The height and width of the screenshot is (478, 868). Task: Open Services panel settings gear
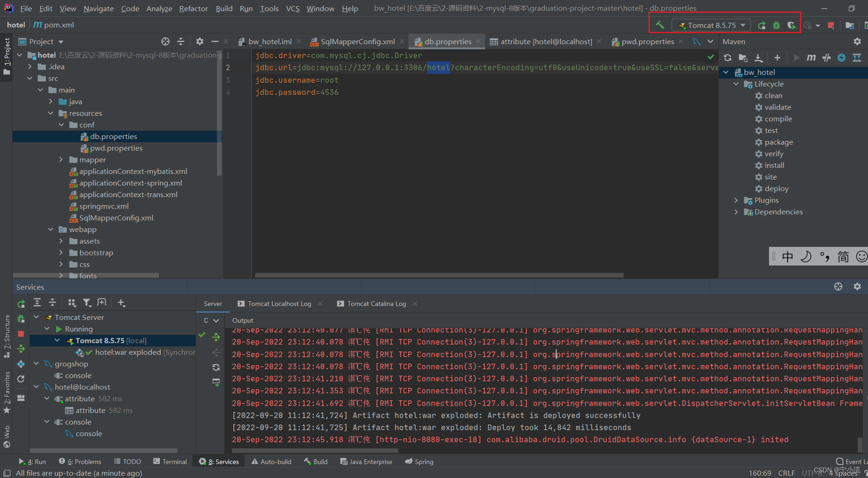pyautogui.click(x=857, y=286)
